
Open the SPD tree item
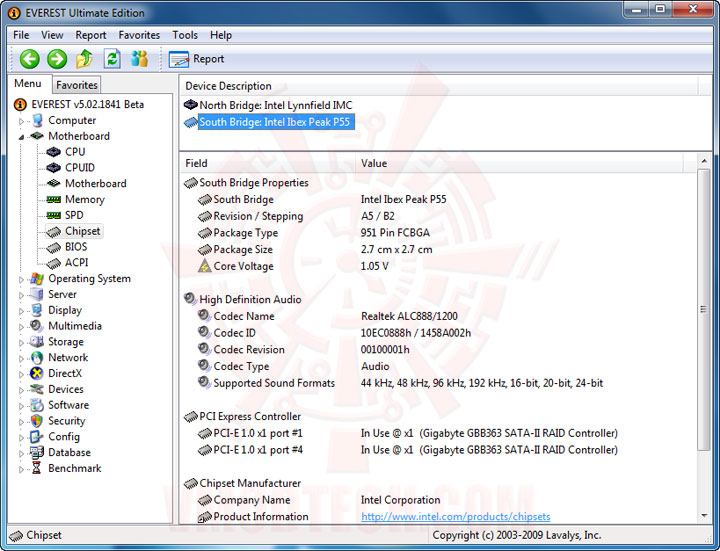(x=74, y=215)
